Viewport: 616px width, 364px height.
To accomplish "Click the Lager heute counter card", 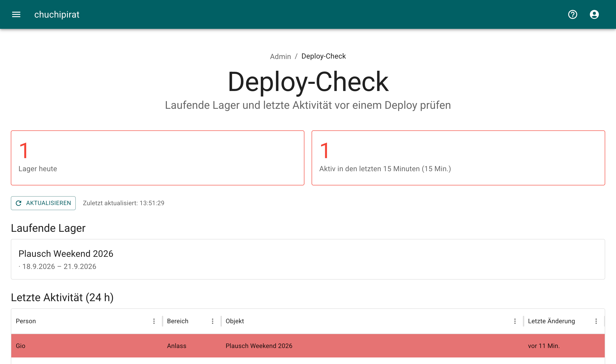I will [x=157, y=158].
